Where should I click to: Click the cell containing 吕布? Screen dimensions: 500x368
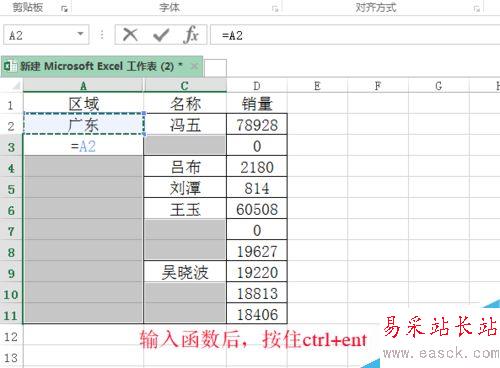(185, 167)
